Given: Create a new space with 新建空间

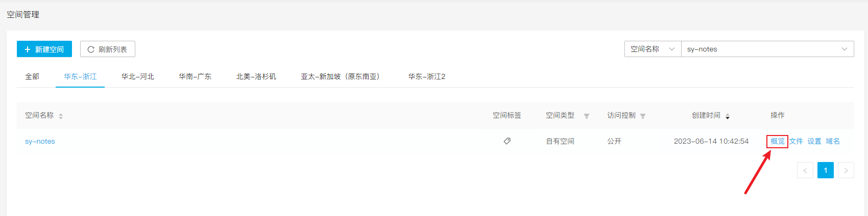Looking at the screenshot, I should 44,49.
